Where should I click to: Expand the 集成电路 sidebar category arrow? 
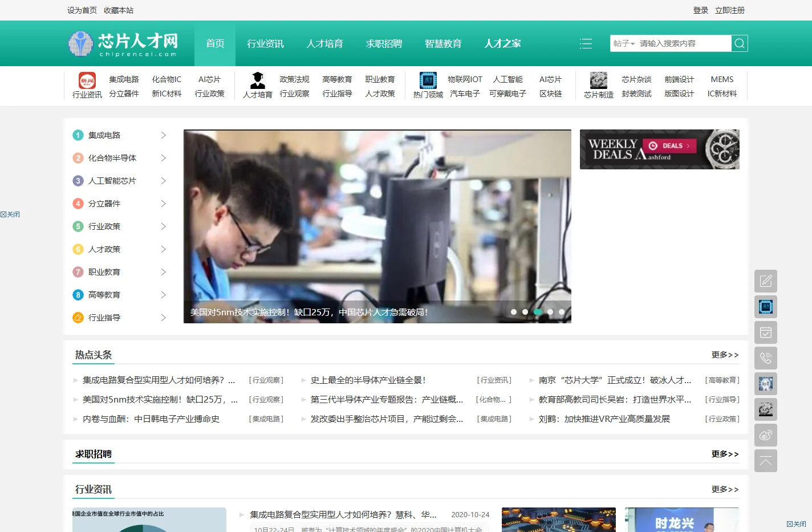[x=163, y=135]
